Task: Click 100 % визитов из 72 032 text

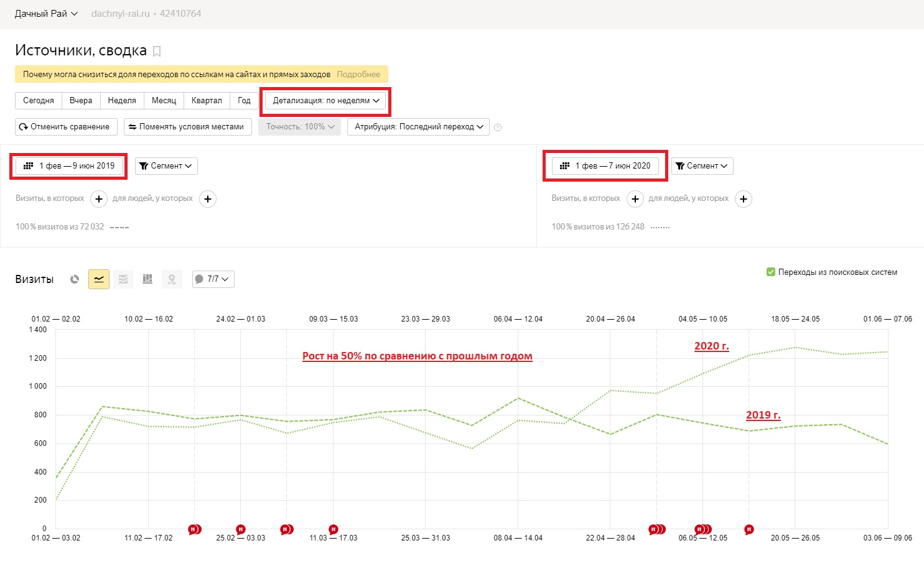Action: point(60,227)
